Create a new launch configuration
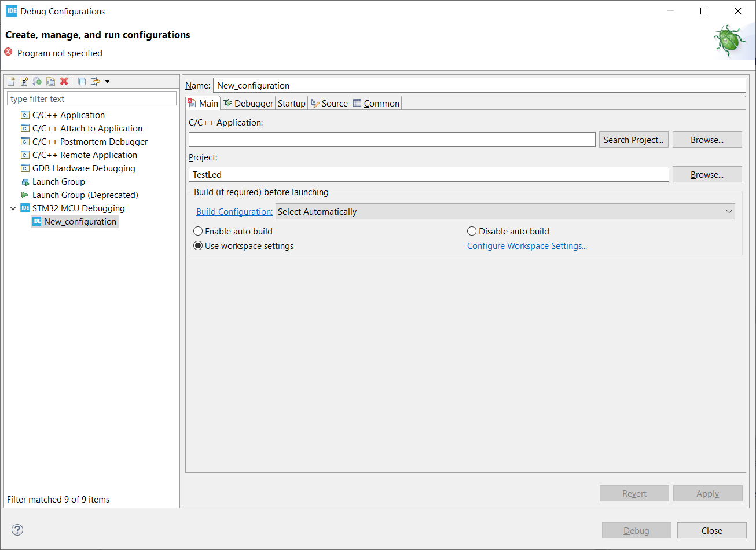The height and width of the screenshot is (550, 756). pos(11,81)
